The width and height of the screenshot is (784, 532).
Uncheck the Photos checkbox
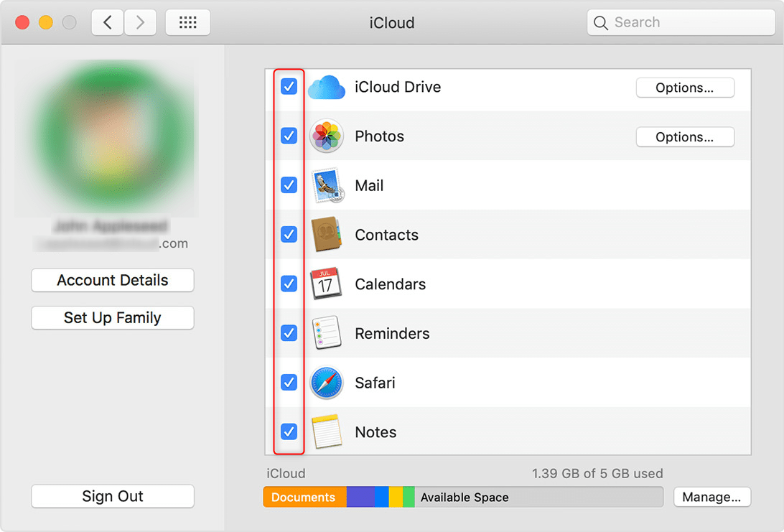point(289,136)
